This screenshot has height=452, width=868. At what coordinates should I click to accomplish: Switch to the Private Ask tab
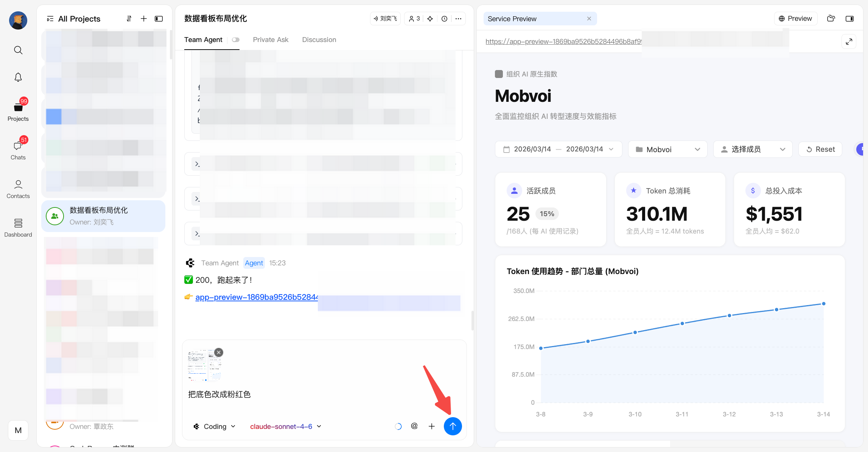pos(271,40)
